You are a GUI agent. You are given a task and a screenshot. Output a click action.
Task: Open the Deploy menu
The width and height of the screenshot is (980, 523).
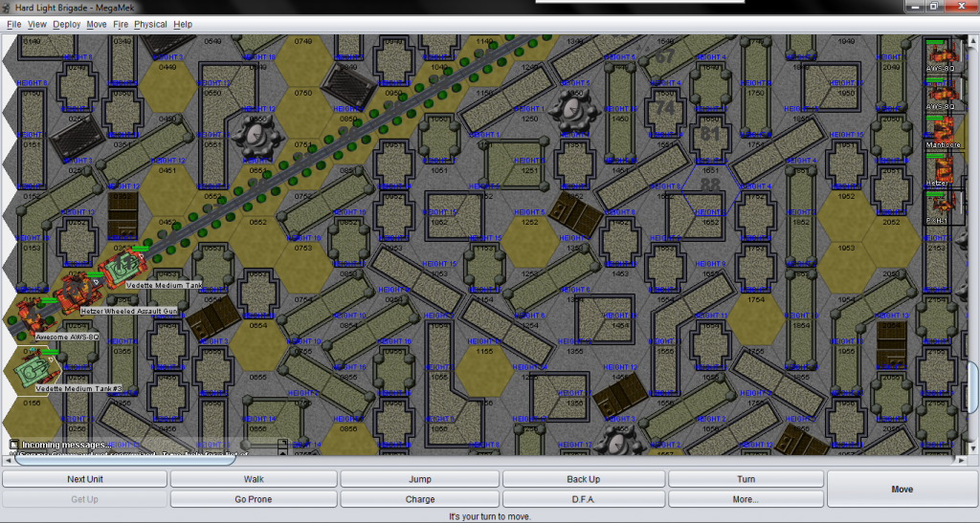(66, 24)
